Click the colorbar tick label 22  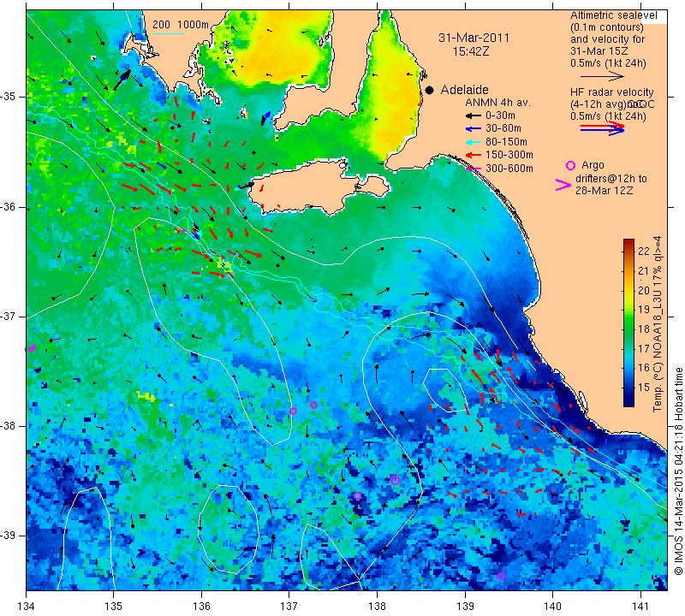pos(643,252)
